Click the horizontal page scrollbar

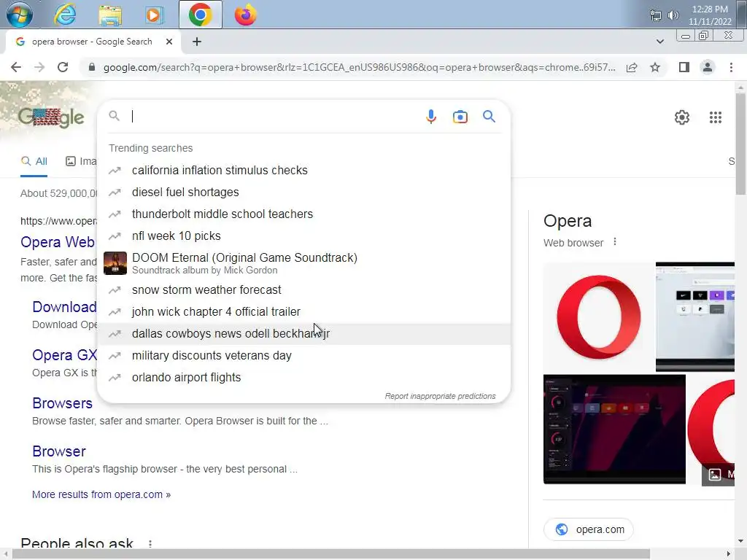pyautogui.click(x=331, y=554)
